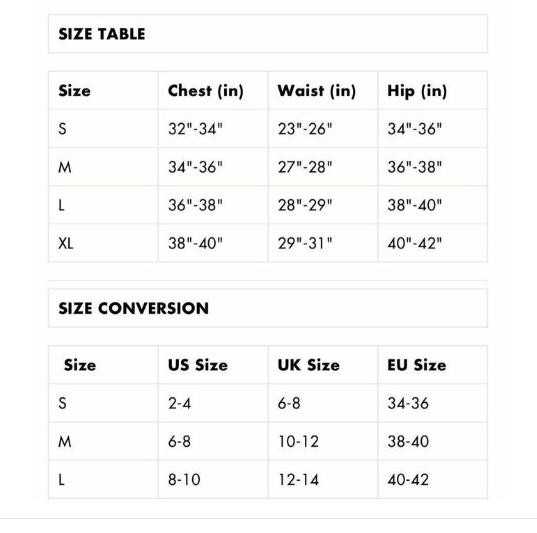
Task: Click EU size value 40-42
Action: pos(408,480)
